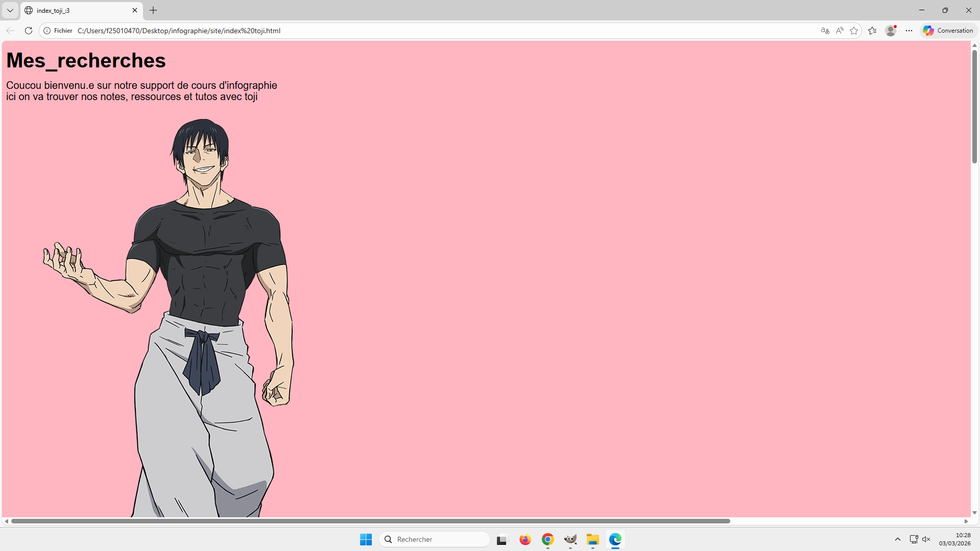Image resolution: width=980 pixels, height=551 pixels.
Task: Reload the current page
Action: pyautogui.click(x=29, y=31)
